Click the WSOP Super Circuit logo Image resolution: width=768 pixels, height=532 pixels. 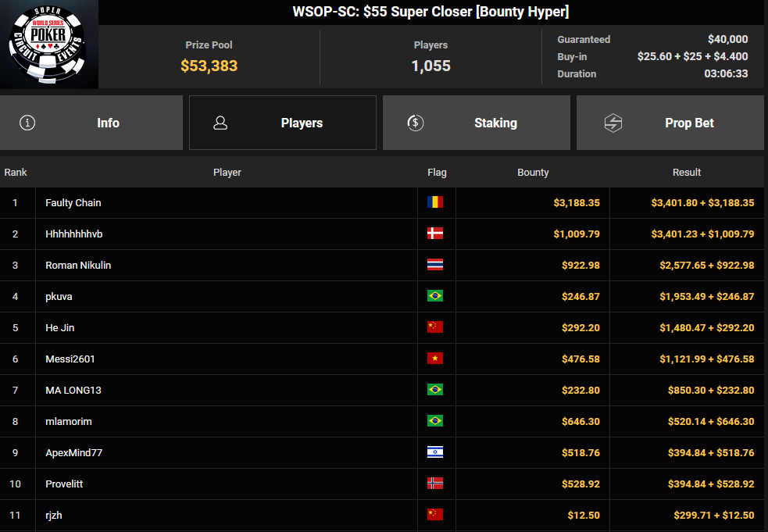click(x=49, y=45)
